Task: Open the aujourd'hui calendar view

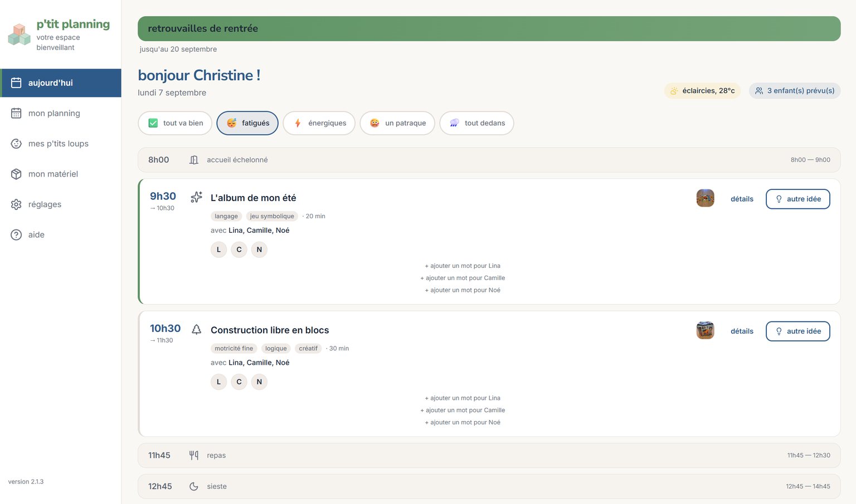Action: 61,83
